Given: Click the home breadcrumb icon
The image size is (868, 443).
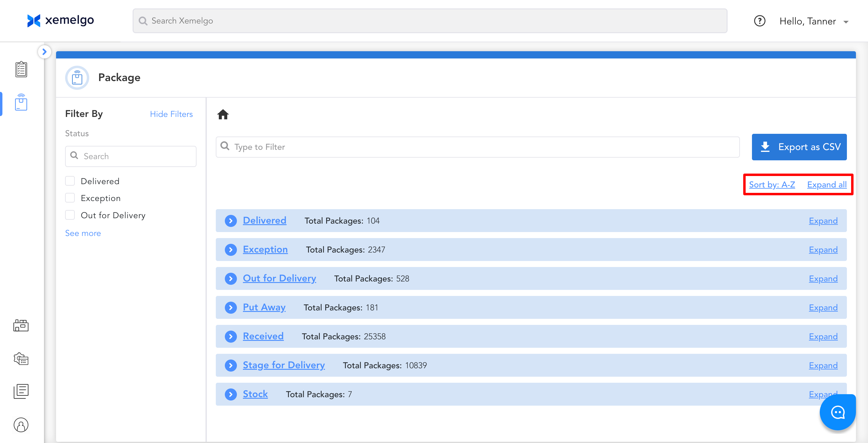Looking at the screenshot, I should (223, 115).
